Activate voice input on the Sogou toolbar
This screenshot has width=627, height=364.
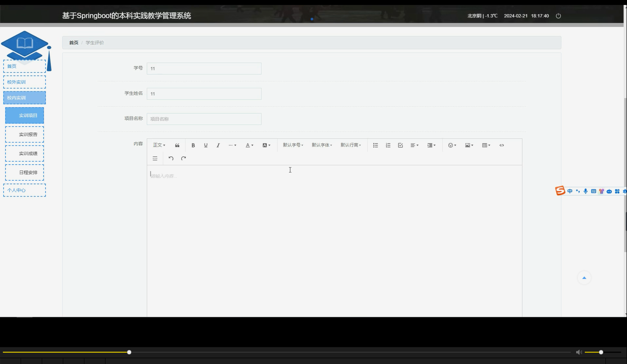(585, 191)
